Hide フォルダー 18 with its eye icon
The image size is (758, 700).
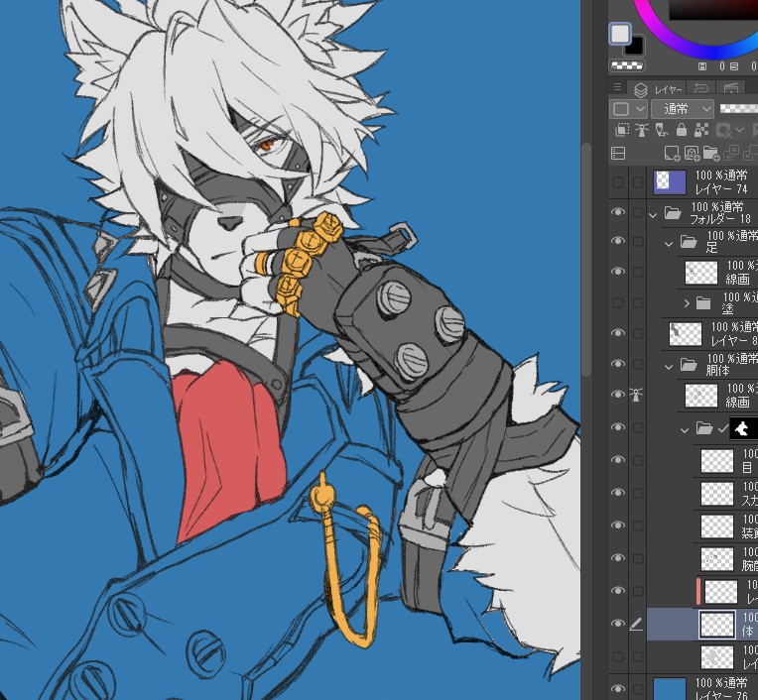[618, 212]
